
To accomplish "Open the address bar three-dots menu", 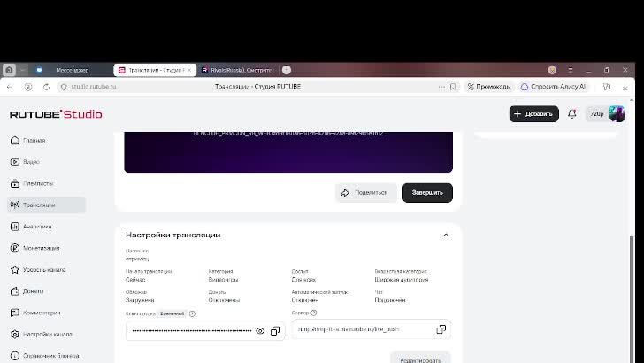I will [x=441, y=87].
